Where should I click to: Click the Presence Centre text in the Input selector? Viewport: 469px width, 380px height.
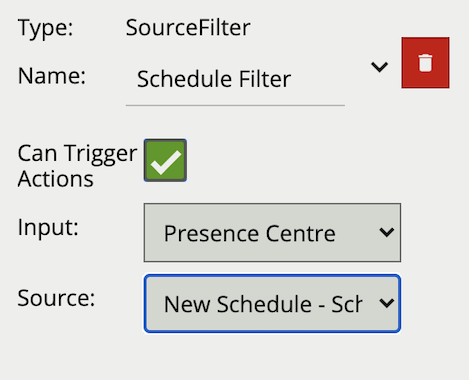point(250,233)
